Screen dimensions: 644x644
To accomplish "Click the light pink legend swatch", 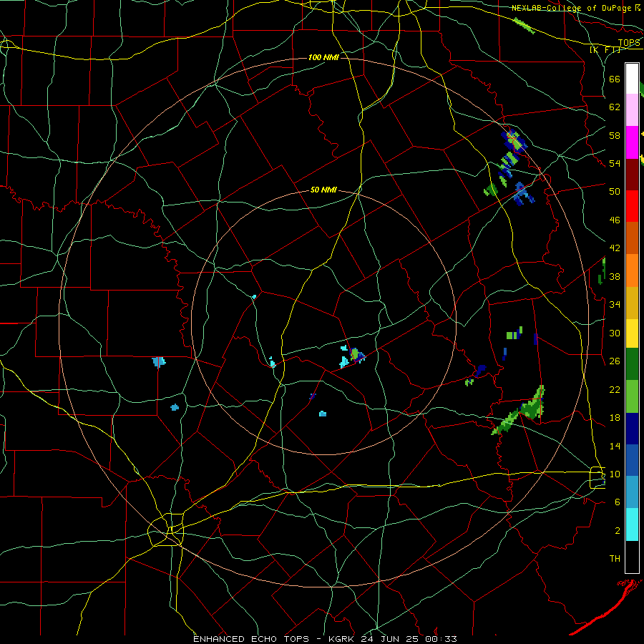I will [x=632, y=110].
